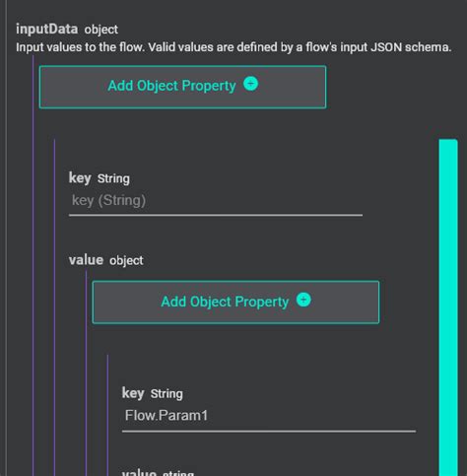Click the key label above the empty field
467x476 pixels.
[80, 178]
